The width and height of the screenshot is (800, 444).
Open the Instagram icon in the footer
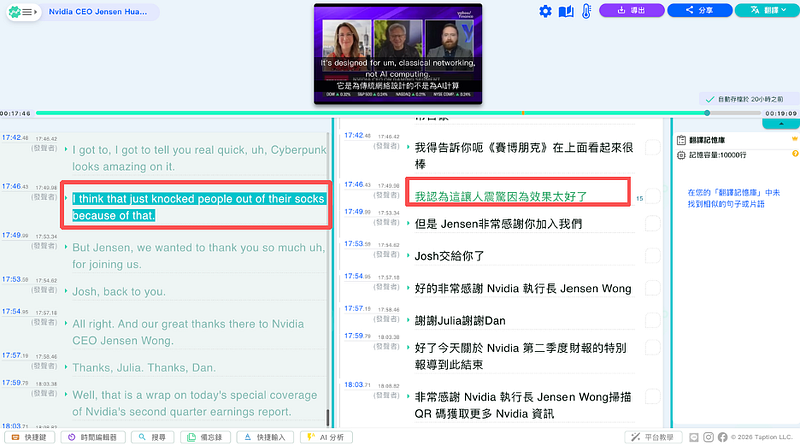(708, 437)
